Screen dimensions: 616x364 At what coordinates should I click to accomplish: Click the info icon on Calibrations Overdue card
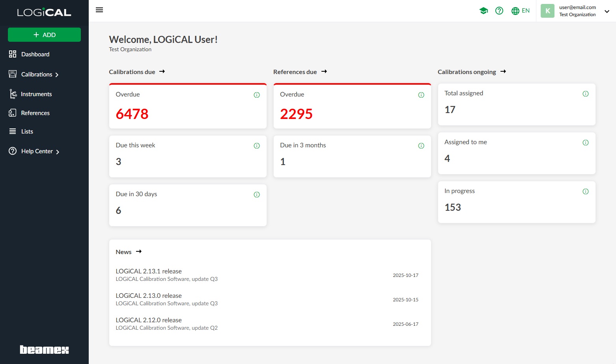point(257,95)
